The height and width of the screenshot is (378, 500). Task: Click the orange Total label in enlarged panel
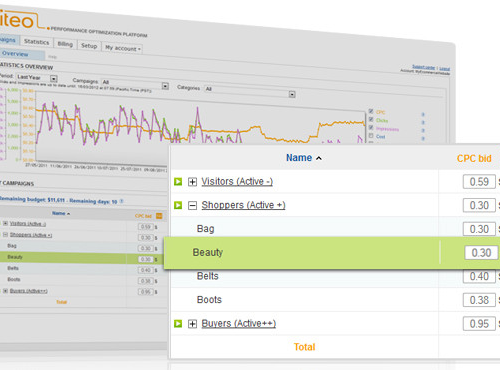[x=304, y=347]
